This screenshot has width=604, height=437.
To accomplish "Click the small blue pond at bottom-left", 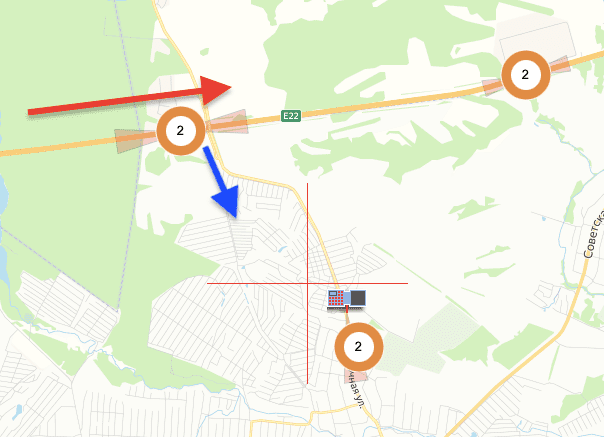I will [x=17, y=413].
